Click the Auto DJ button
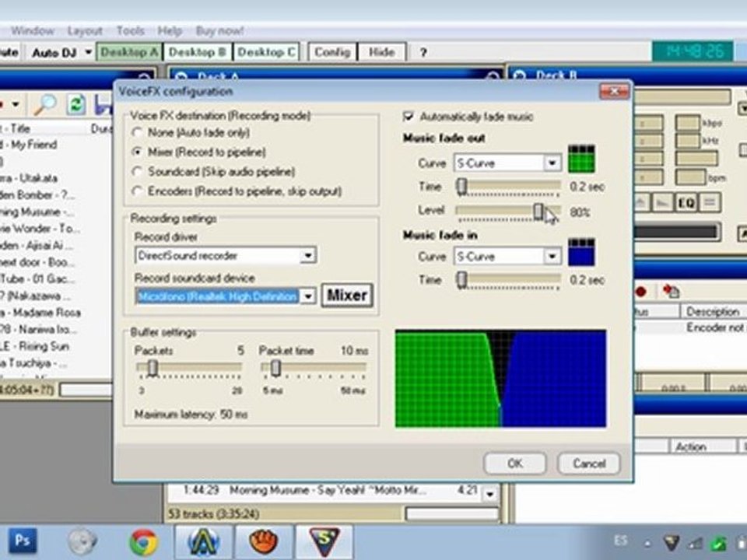Viewport: 747px width, 560px height. [54, 52]
